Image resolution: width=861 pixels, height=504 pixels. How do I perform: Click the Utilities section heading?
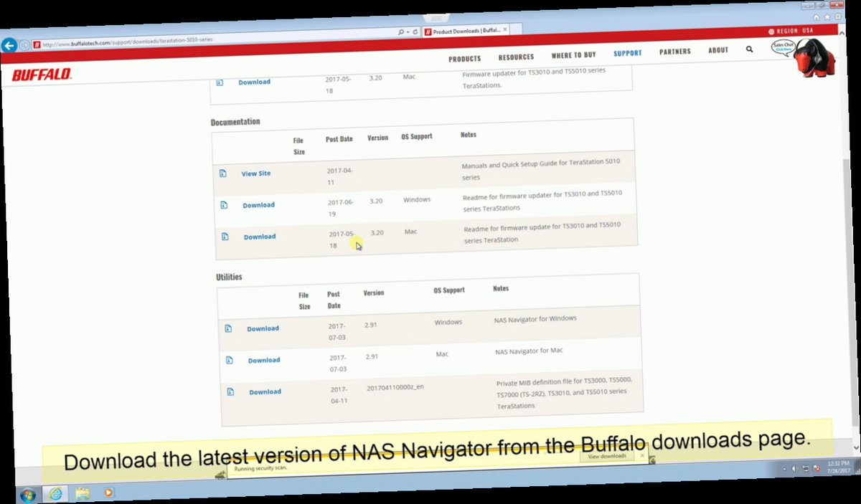(x=229, y=277)
